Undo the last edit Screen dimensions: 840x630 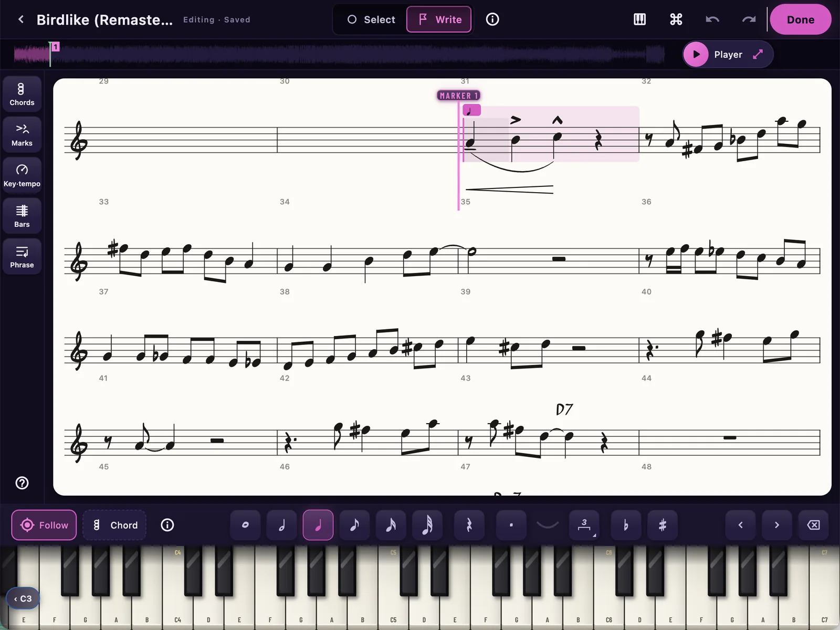[712, 19]
